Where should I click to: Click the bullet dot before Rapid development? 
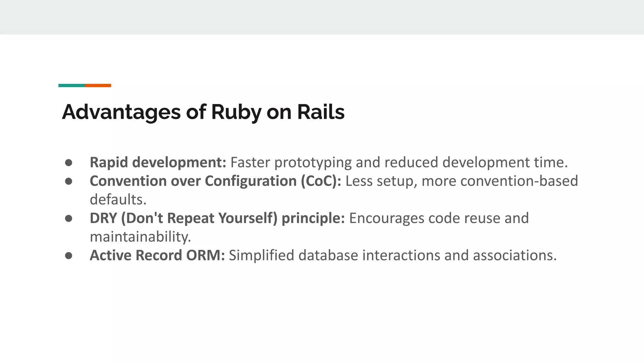tap(69, 163)
